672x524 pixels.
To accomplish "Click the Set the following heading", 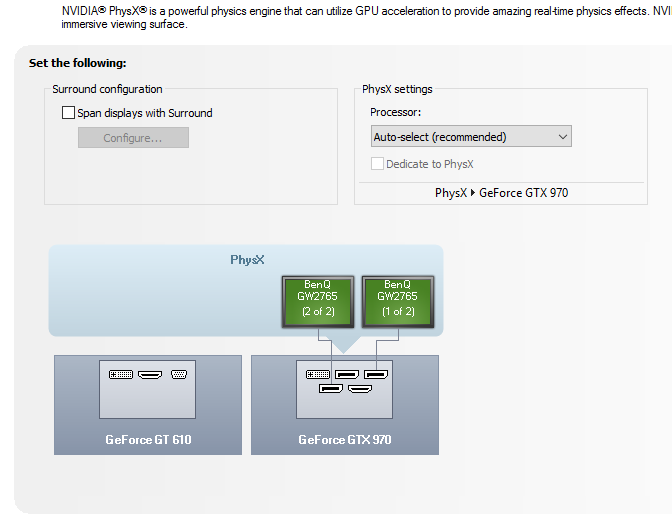I will pos(78,63).
